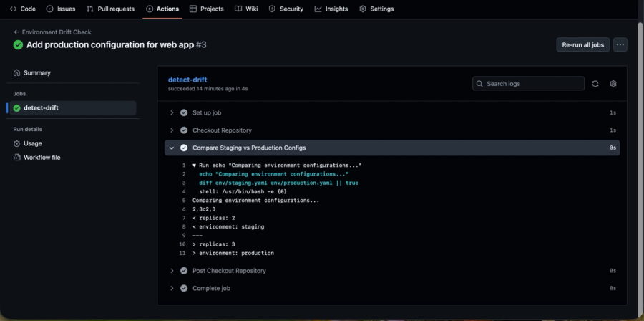Click the detect-drift job heading link
The image size is (644, 321).
point(187,80)
